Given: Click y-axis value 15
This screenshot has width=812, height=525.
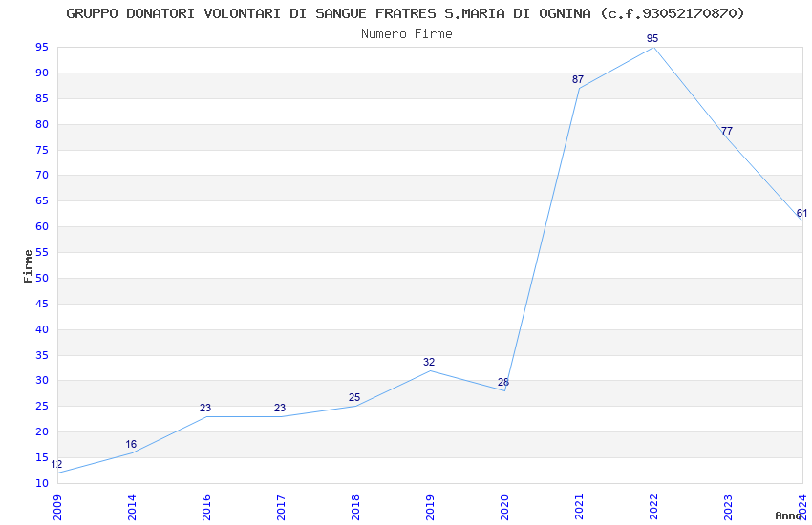Looking at the screenshot, I should pyautogui.click(x=42, y=457).
